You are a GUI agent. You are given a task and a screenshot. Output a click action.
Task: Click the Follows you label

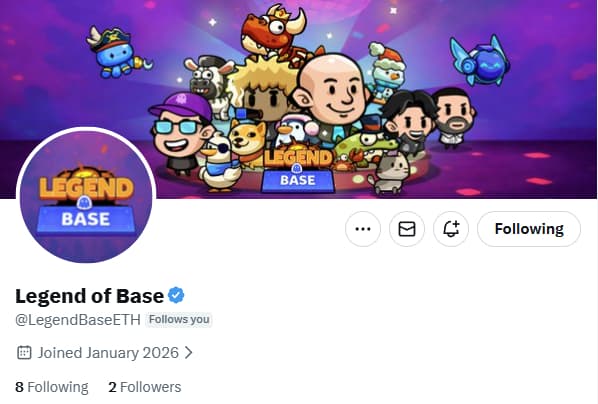click(x=179, y=319)
